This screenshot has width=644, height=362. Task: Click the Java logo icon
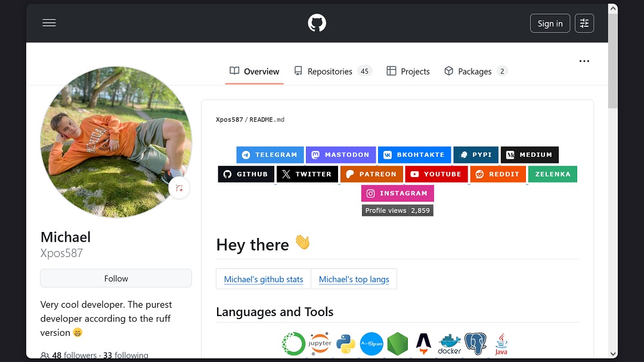(501, 344)
